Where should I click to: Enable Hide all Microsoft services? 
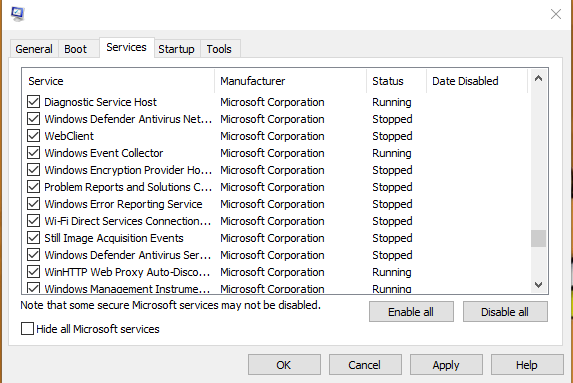point(27,329)
